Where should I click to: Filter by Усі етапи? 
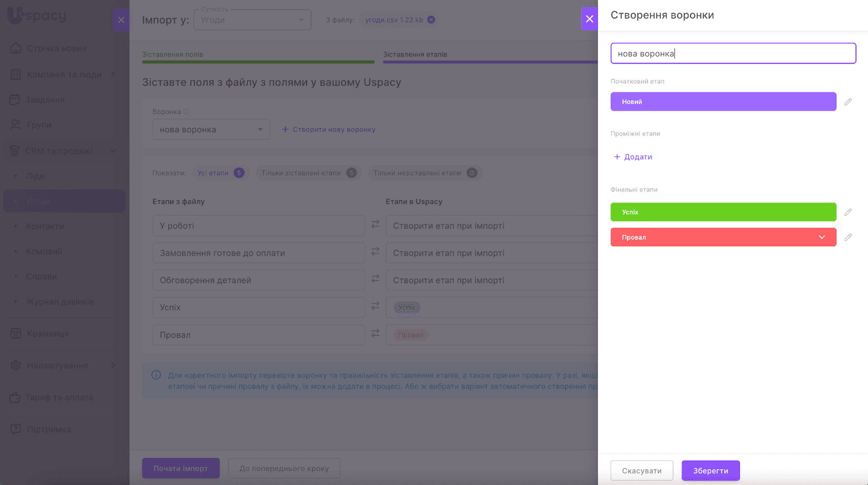pos(221,173)
